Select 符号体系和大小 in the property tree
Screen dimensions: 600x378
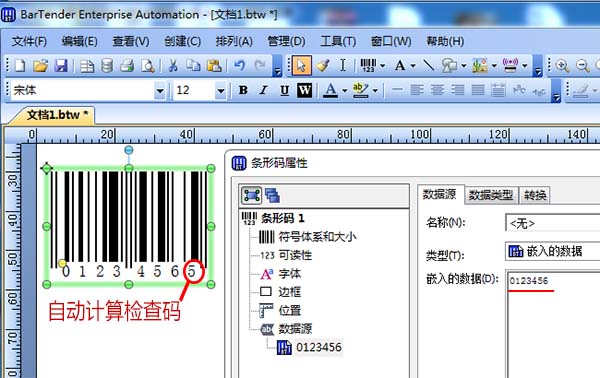(x=317, y=237)
